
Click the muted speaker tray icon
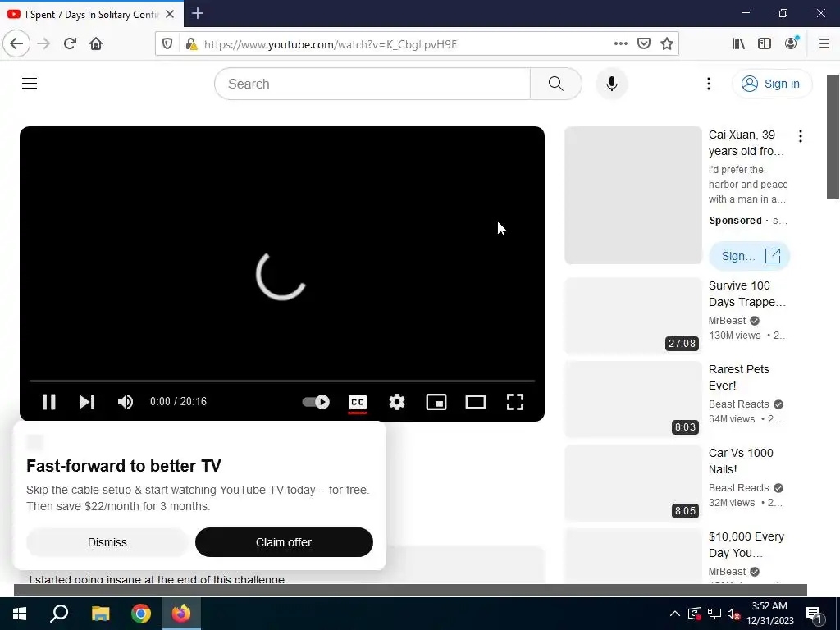(734, 614)
